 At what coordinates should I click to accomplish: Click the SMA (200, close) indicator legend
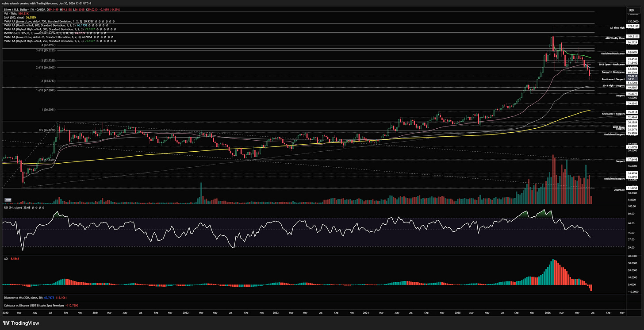click(x=14, y=17)
